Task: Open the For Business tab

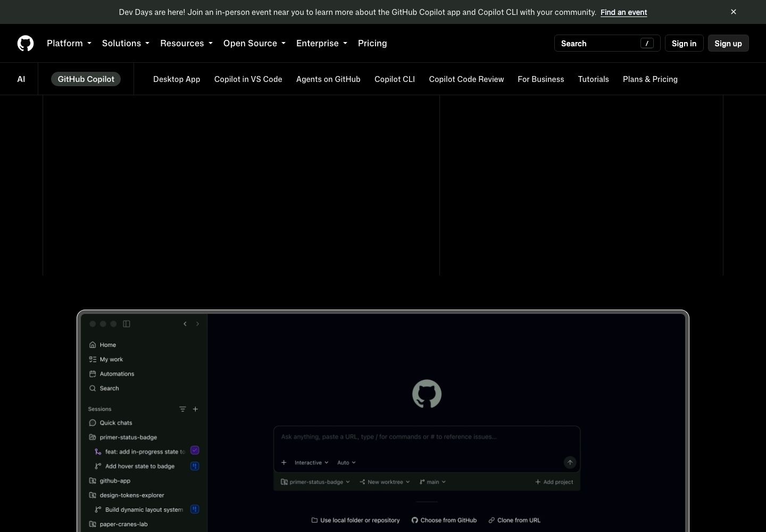Action: tap(541, 79)
